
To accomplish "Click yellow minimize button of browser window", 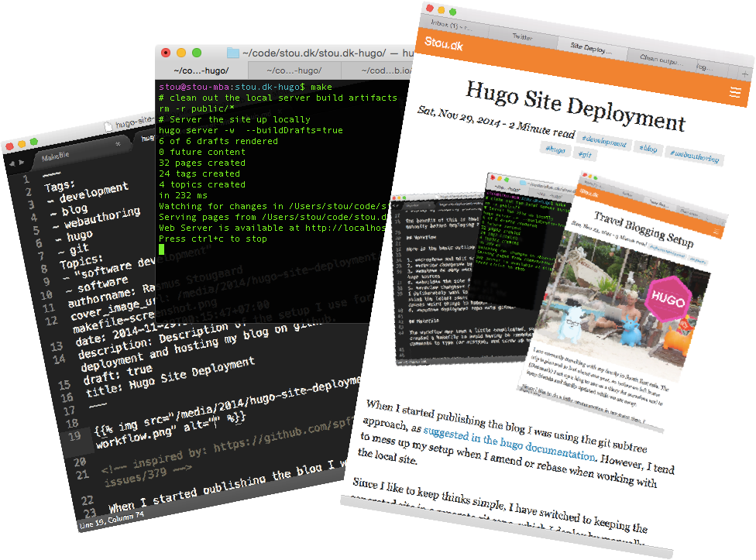I will (x=442, y=9).
